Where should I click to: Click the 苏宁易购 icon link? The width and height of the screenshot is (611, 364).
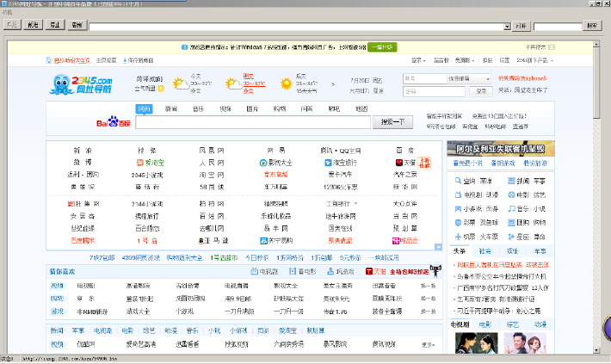tap(263, 240)
